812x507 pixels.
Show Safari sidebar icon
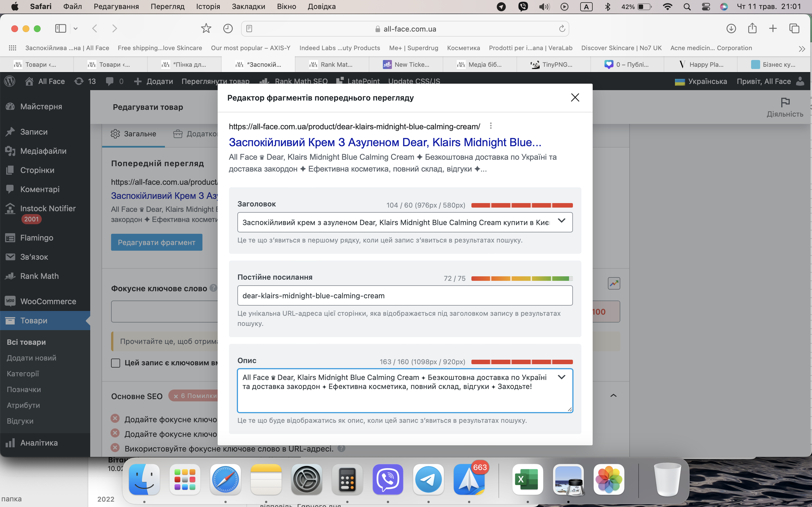click(60, 28)
